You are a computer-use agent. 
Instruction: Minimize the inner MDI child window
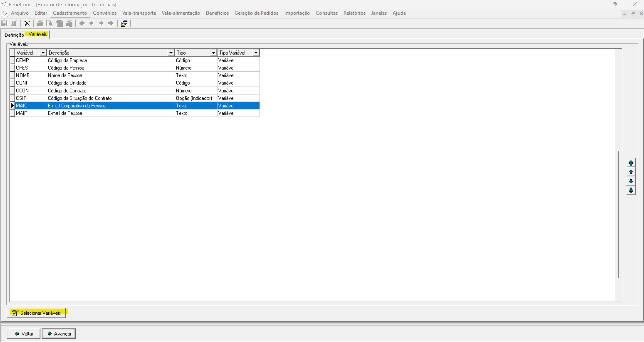pos(625,14)
